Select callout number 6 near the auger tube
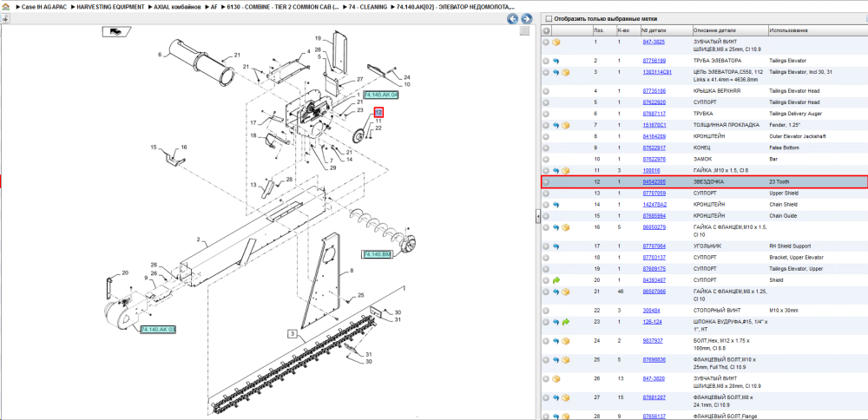The image size is (868, 420). point(160,54)
